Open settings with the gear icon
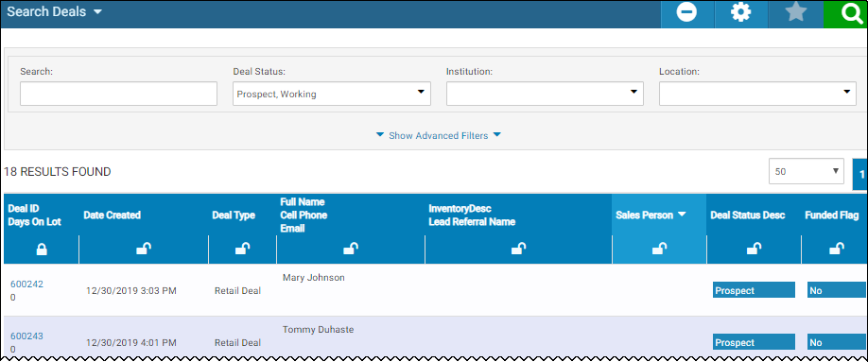 coord(740,12)
